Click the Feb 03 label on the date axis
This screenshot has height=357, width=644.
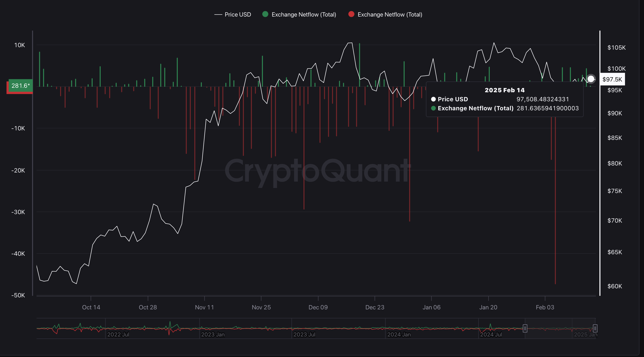click(x=545, y=307)
